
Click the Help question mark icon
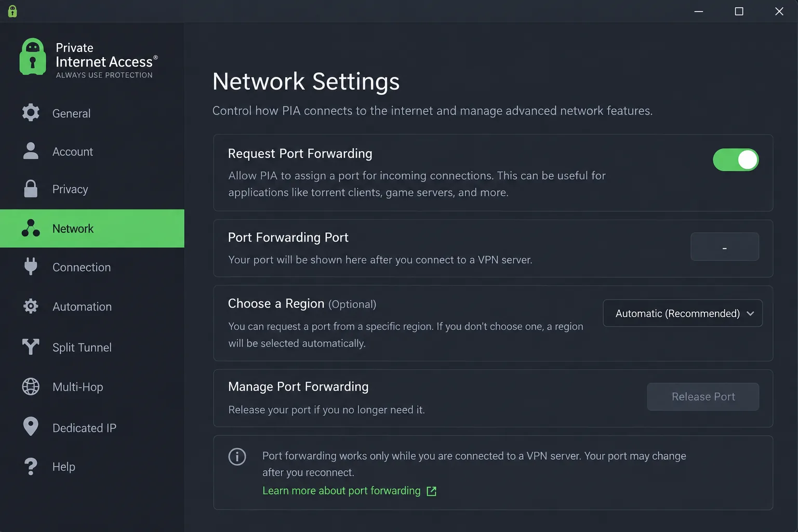pos(31,467)
